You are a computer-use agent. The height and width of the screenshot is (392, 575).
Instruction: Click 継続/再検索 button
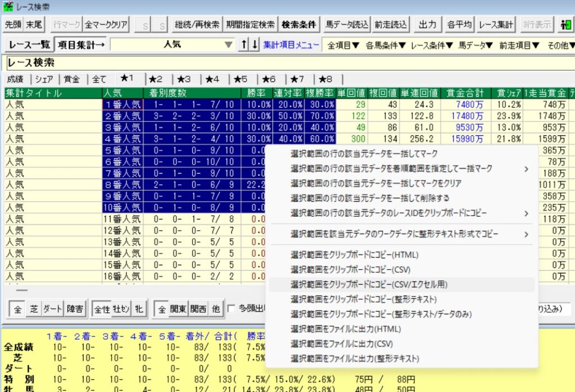(197, 25)
